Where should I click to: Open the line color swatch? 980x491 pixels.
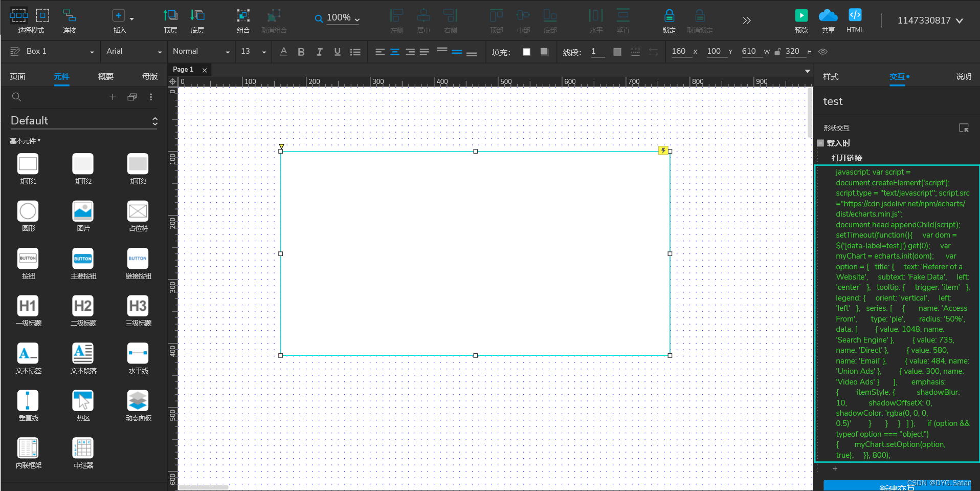[617, 52]
